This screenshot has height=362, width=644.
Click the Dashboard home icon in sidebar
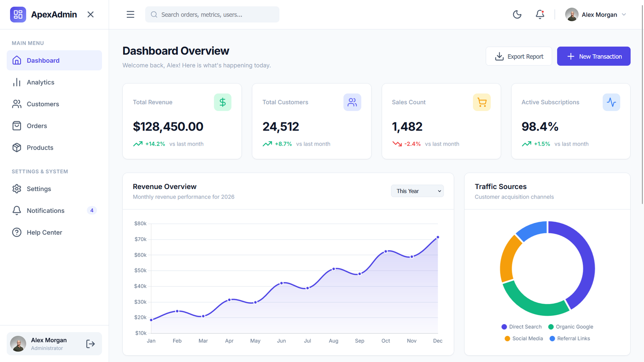[x=17, y=60]
